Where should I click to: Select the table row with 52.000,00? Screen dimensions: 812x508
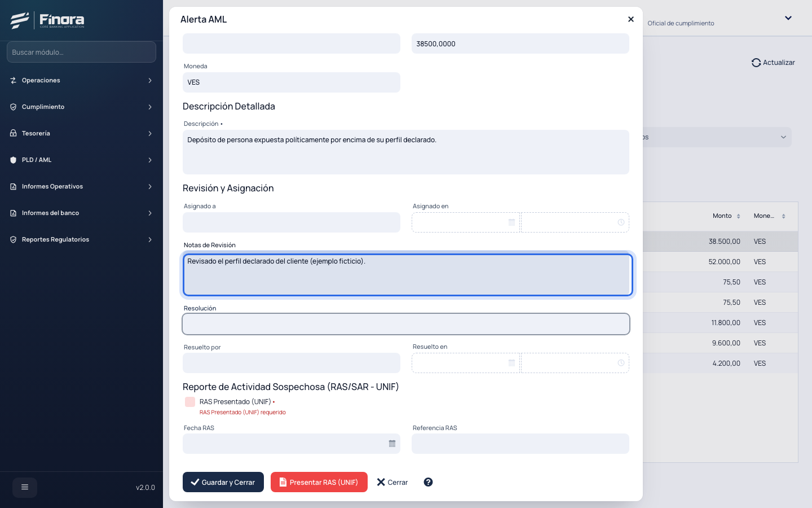coord(720,262)
